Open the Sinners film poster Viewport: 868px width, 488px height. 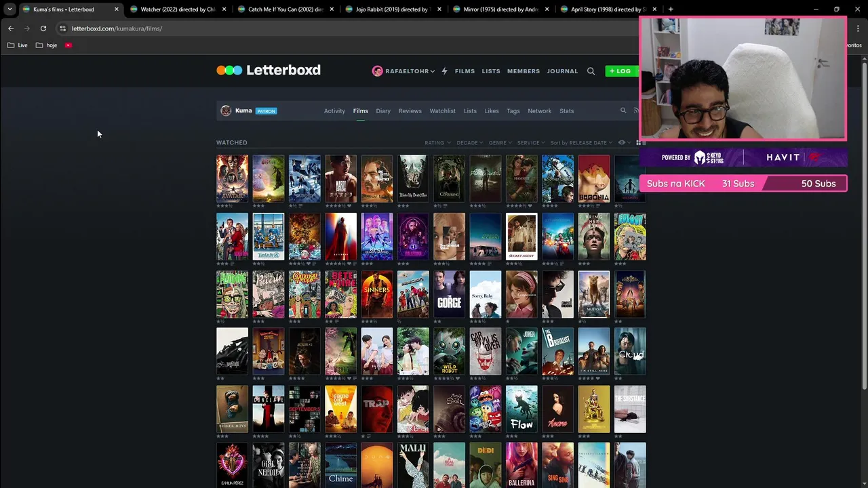point(377,294)
